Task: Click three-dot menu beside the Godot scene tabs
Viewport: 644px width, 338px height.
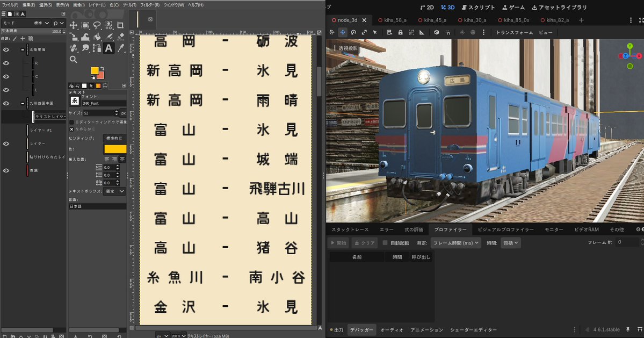Action: [x=631, y=20]
